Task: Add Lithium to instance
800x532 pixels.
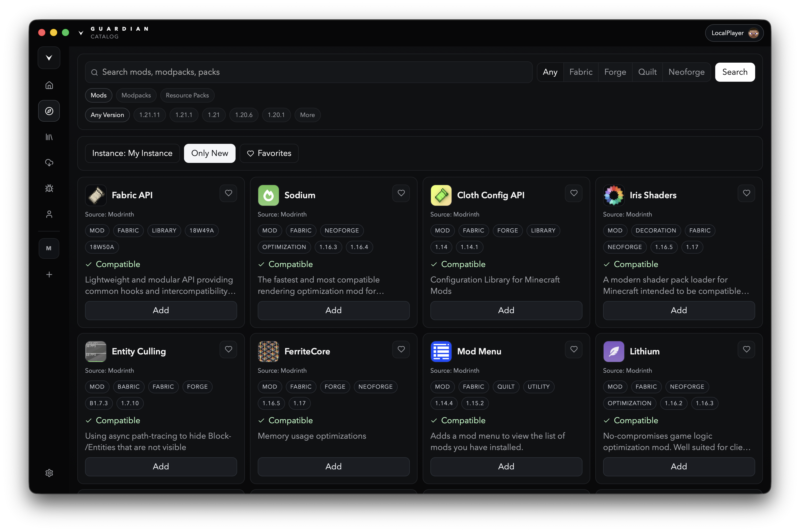Action: coord(679,467)
